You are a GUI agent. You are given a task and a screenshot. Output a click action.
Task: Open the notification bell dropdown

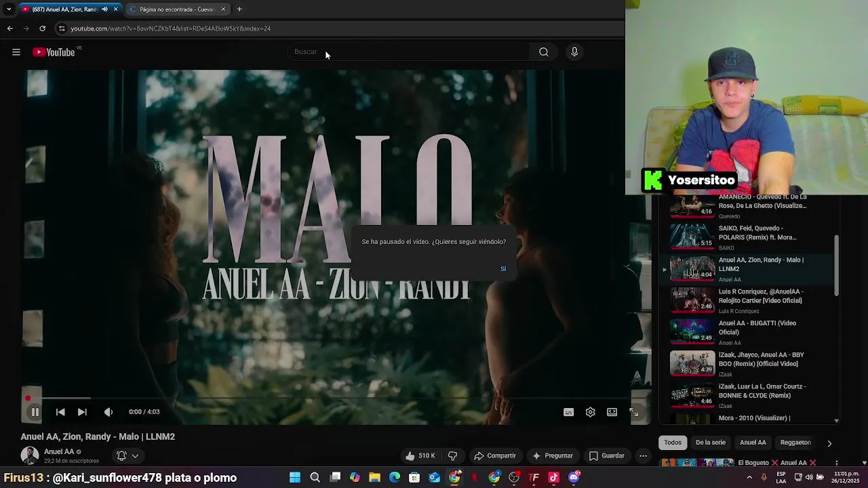coord(127,456)
